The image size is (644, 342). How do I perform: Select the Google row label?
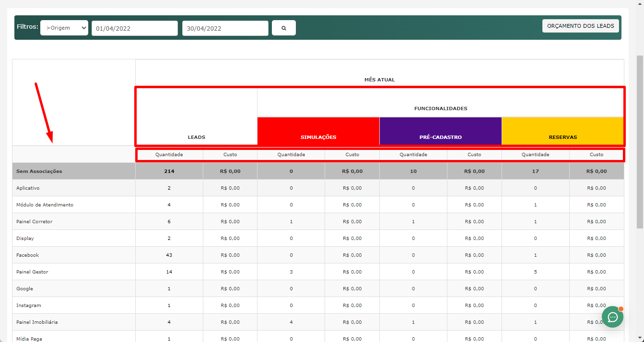[24, 288]
